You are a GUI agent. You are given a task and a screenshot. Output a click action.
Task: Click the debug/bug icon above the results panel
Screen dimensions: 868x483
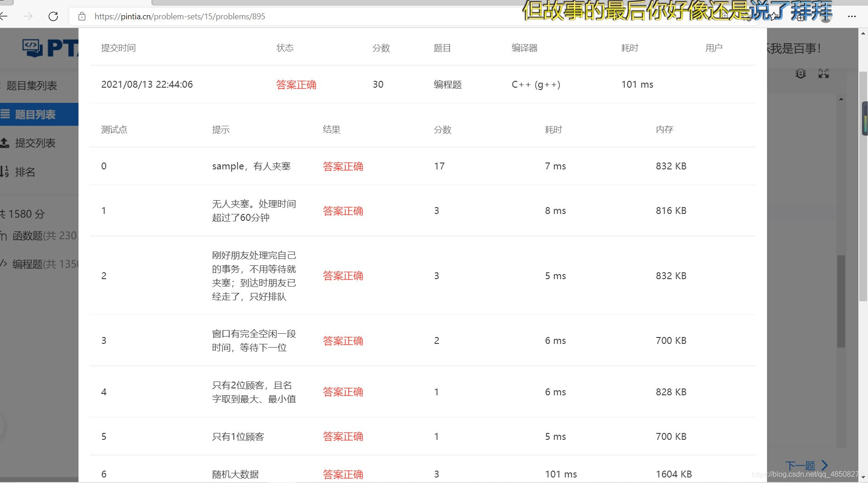pos(801,73)
